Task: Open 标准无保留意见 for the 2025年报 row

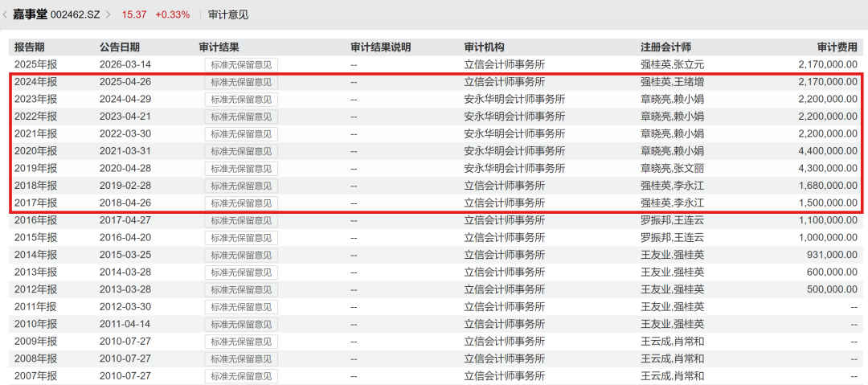Action: 241,65
